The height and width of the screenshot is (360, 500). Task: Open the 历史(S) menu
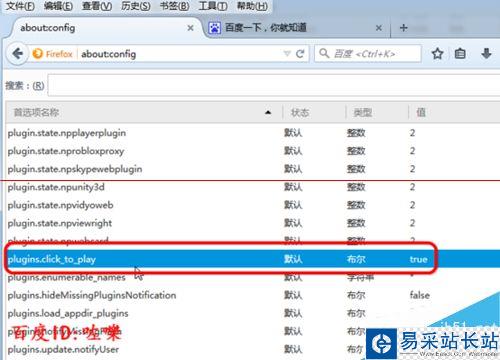pyautogui.click(x=136, y=6)
